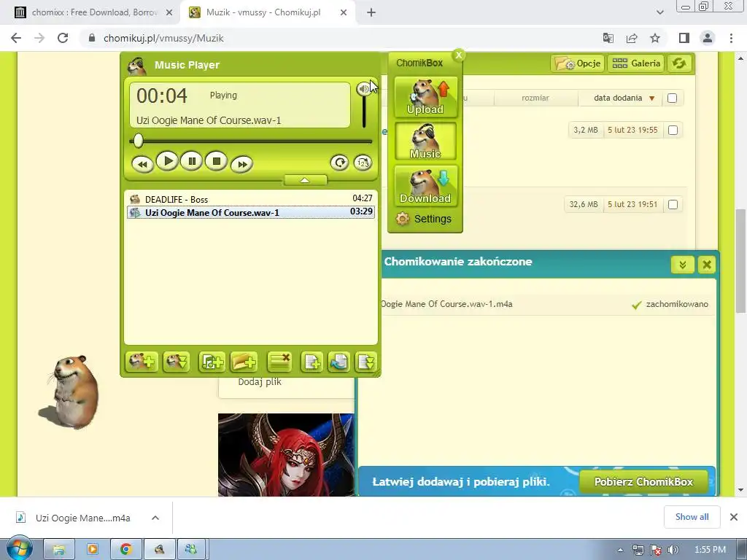Click the Dodaj plik link
Screen dimensions: 747x560
[x=260, y=381]
